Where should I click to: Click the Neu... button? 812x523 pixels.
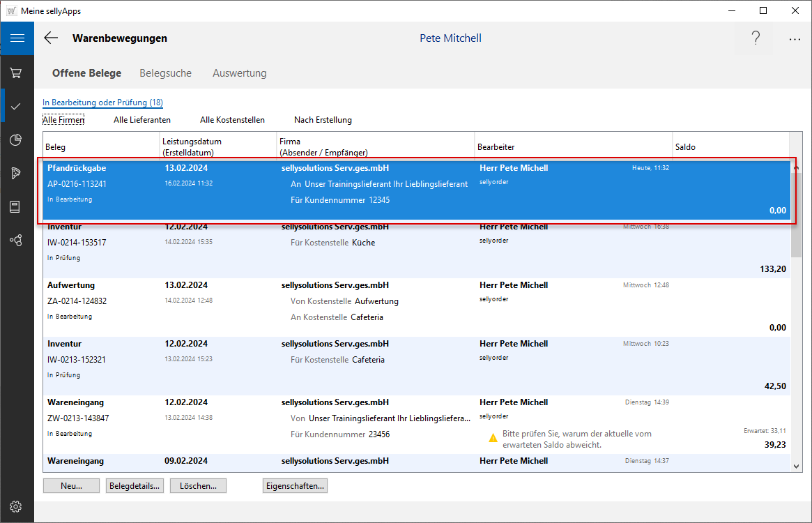pos(71,486)
